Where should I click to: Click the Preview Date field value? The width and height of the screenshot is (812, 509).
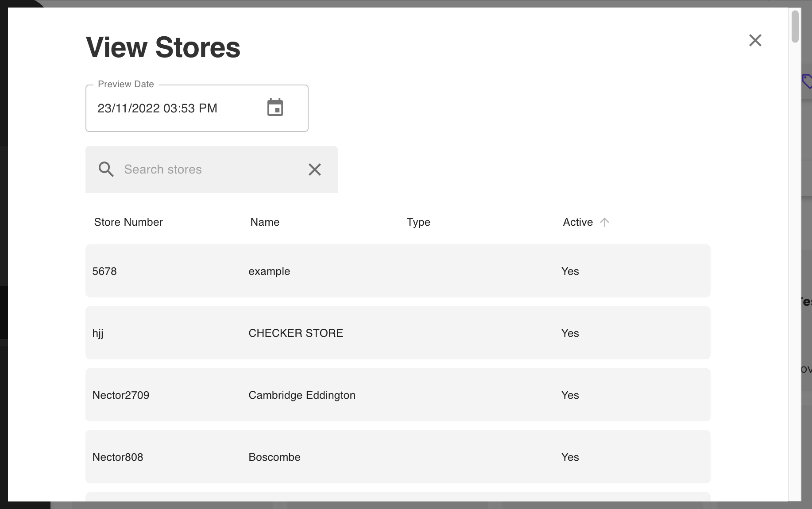[x=157, y=108]
